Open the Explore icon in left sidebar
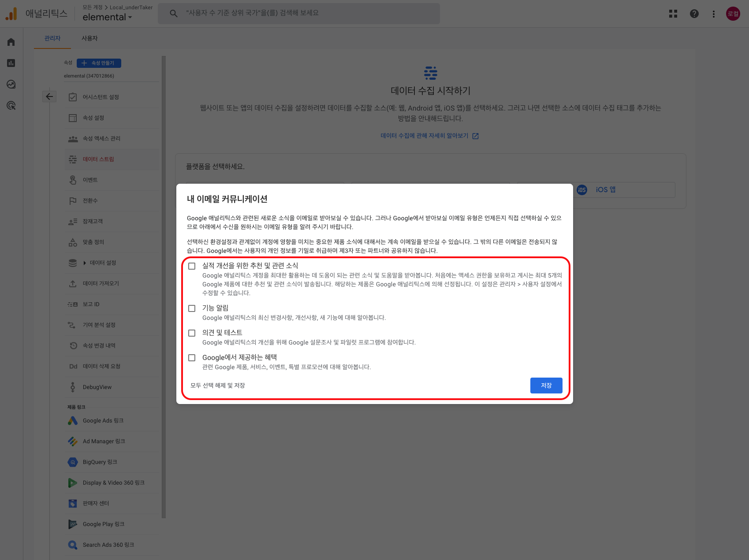 11,84
